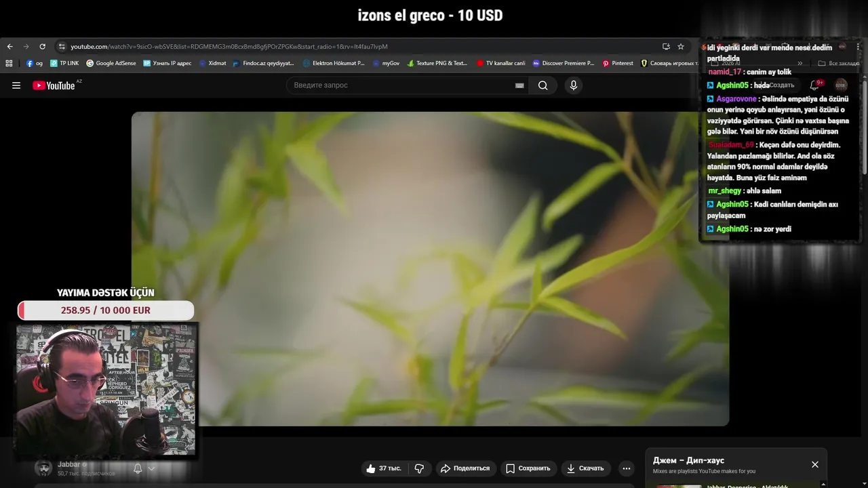Click the Сохранить save button
Viewport: 868px width, 488px height.
click(x=528, y=468)
